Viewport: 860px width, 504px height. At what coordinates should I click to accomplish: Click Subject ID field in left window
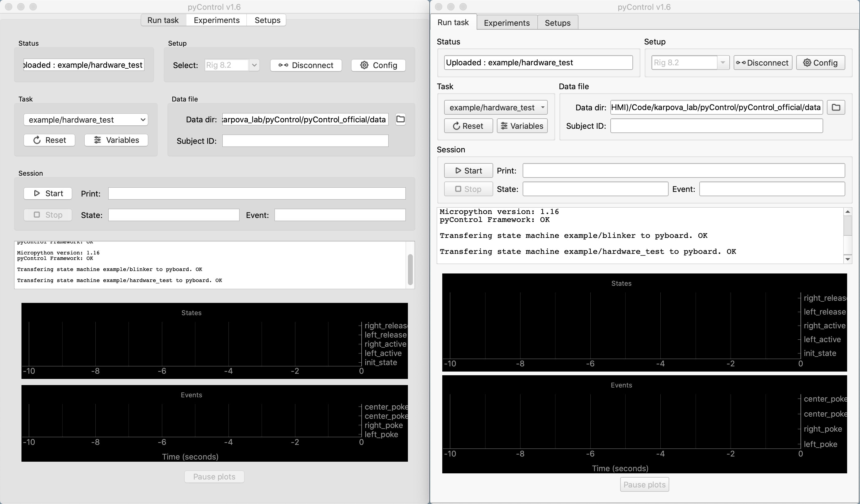305,141
